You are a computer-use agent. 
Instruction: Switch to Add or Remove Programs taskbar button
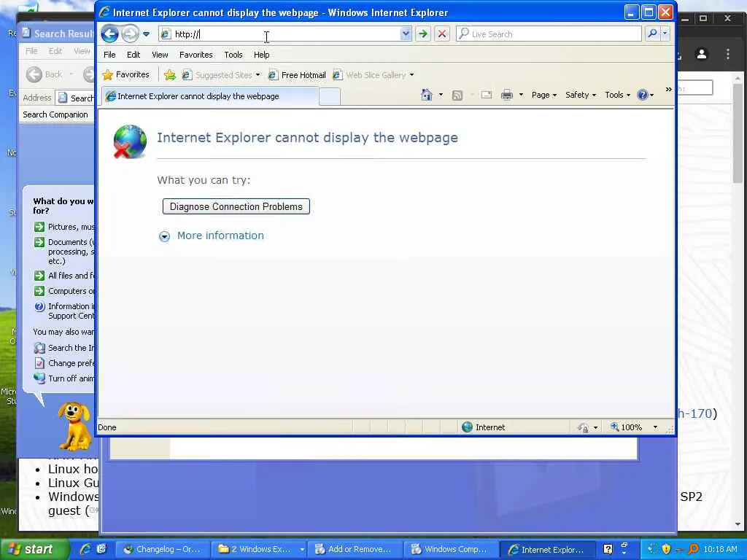pos(355,550)
